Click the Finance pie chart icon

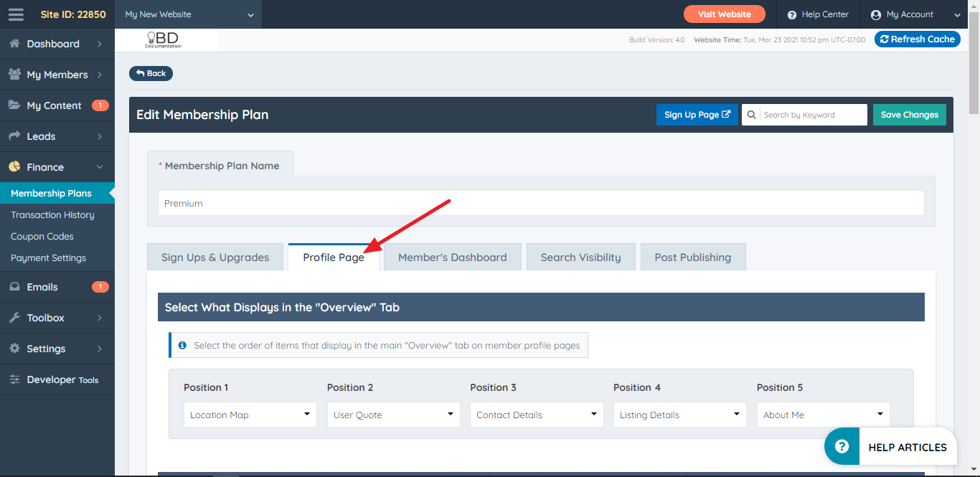[14, 167]
